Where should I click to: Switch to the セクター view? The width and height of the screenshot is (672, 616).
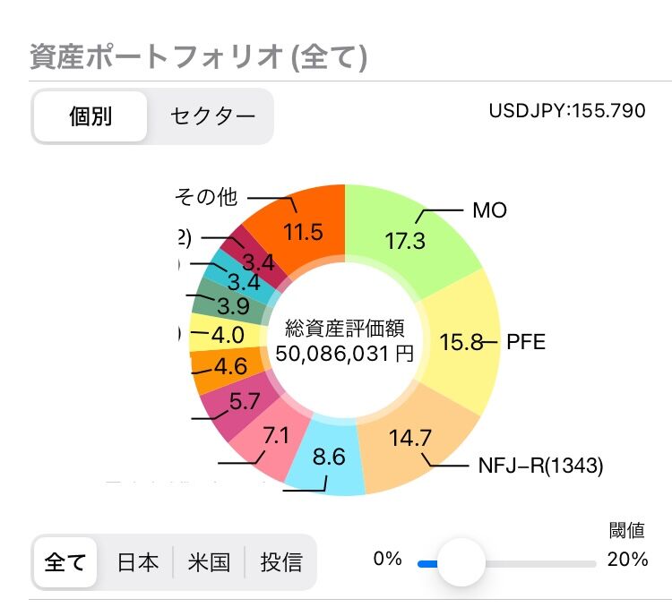212,116
